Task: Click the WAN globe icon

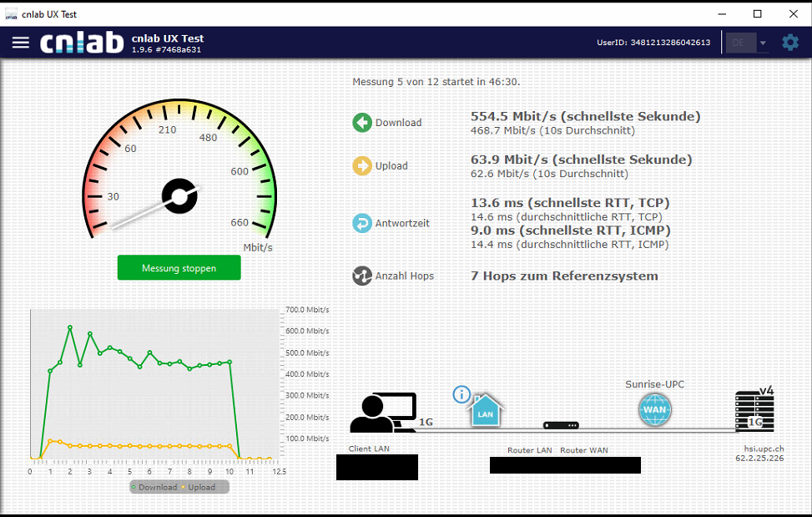Action: [654, 410]
